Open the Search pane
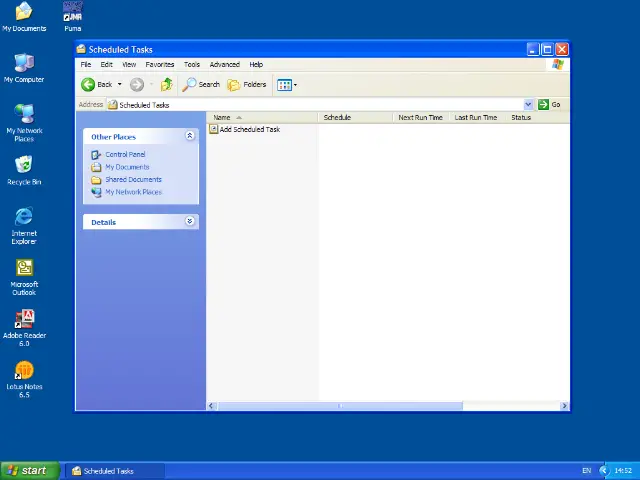The height and width of the screenshot is (480, 640). (x=201, y=84)
